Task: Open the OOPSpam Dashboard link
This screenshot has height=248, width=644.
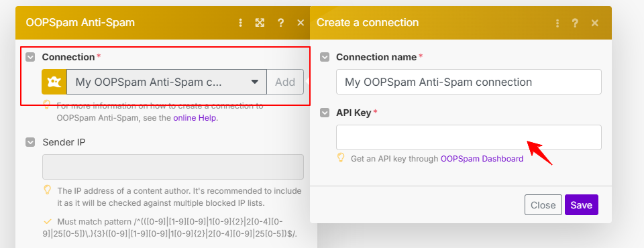Action: pos(482,158)
